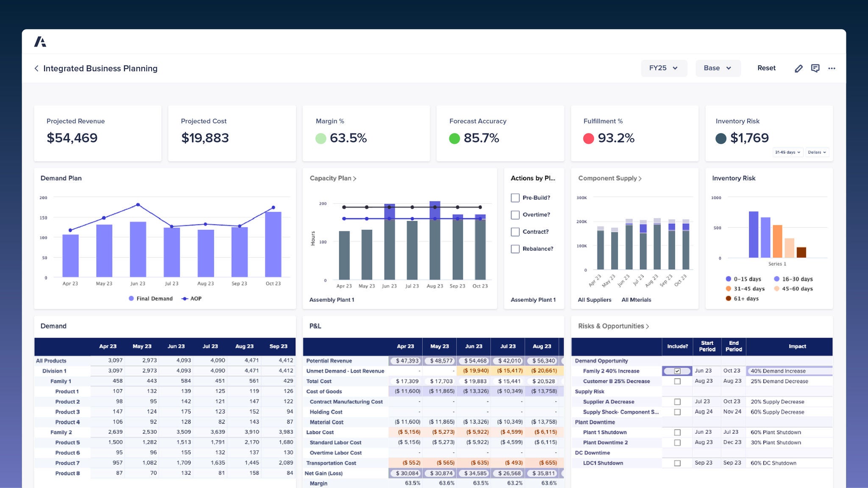This screenshot has width=868, height=488.
Task: Click the 61+ days legend swatch
Action: 728,299
